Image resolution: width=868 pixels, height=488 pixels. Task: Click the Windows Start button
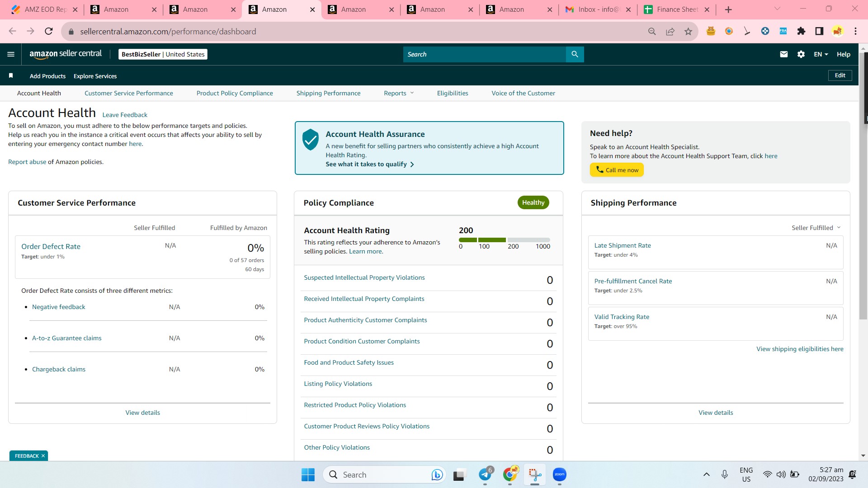click(308, 474)
